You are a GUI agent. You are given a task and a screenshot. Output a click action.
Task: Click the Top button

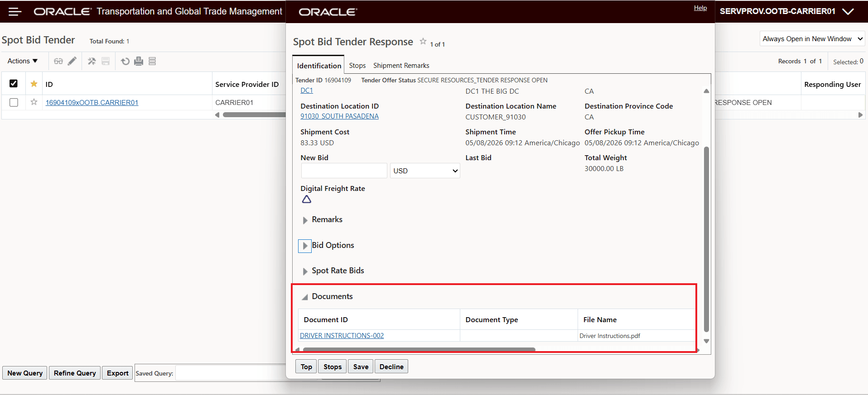(x=306, y=366)
